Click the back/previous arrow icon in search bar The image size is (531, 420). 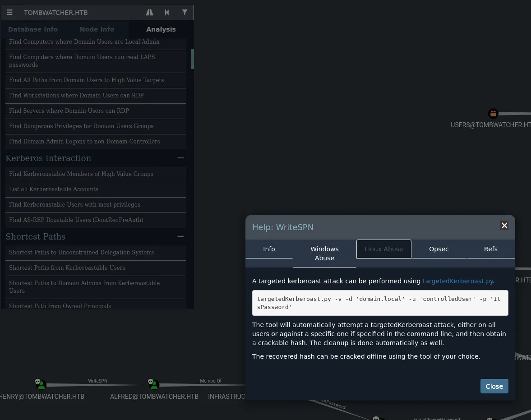tap(167, 13)
